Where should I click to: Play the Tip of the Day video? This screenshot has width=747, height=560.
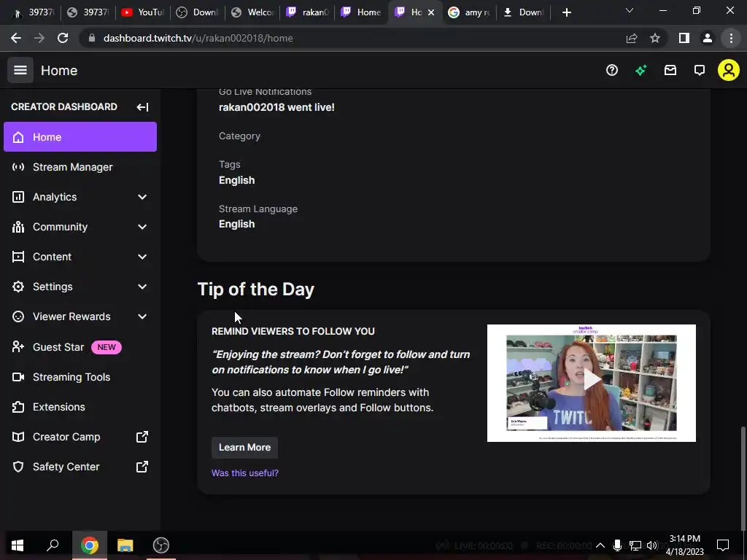592,380
